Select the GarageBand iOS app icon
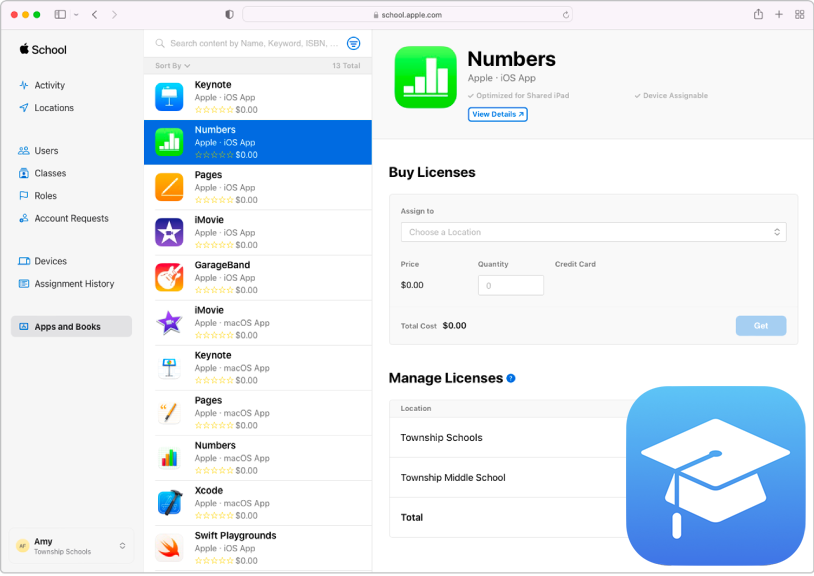The width and height of the screenshot is (814, 576). (x=169, y=277)
